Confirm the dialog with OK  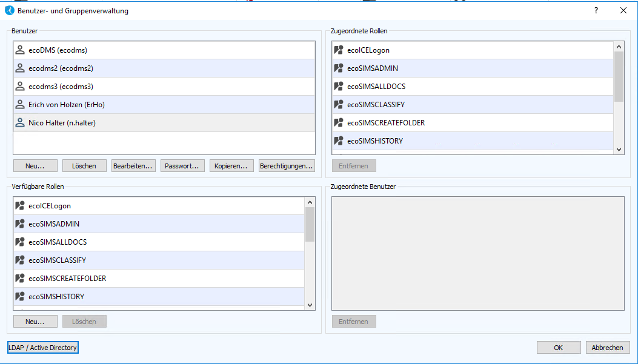click(559, 347)
